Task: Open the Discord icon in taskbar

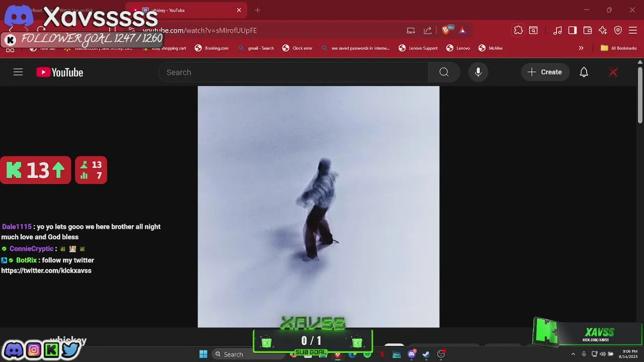Action: coord(412,354)
